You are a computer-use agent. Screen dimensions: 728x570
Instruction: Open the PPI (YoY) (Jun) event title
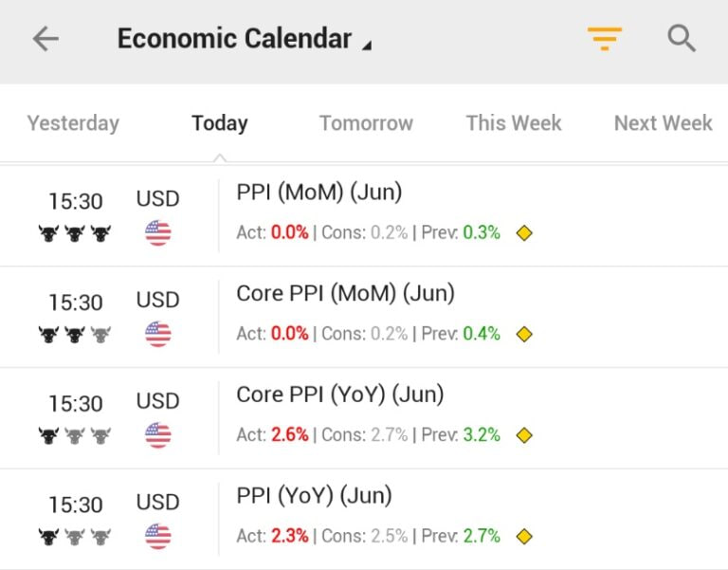pyautogui.click(x=314, y=496)
